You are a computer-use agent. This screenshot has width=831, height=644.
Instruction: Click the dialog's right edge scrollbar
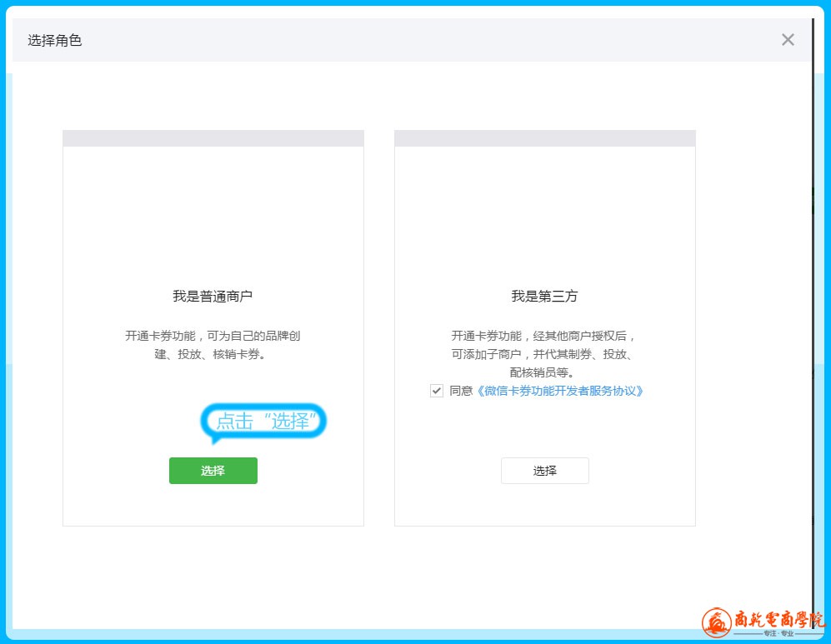(x=813, y=333)
